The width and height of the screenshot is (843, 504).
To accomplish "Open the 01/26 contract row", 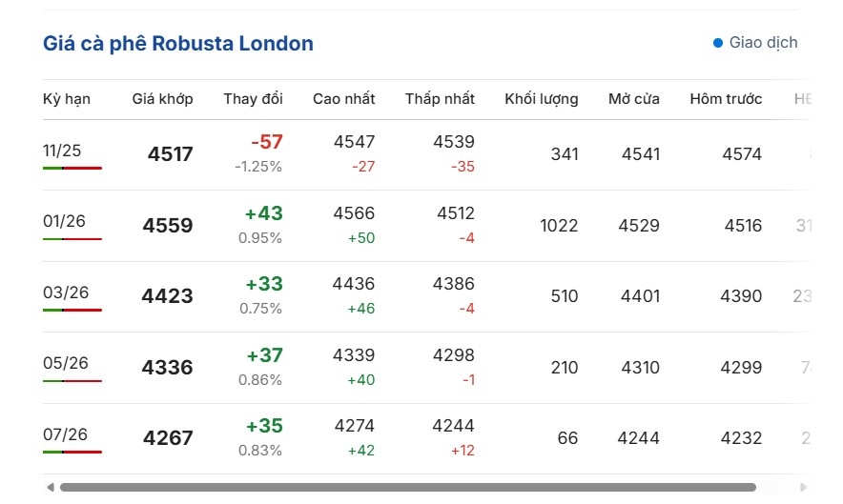I will (64, 222).
